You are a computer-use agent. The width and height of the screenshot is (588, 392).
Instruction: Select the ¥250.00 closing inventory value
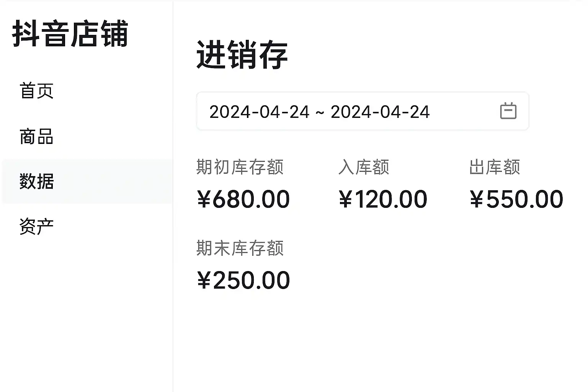point(243,280)
